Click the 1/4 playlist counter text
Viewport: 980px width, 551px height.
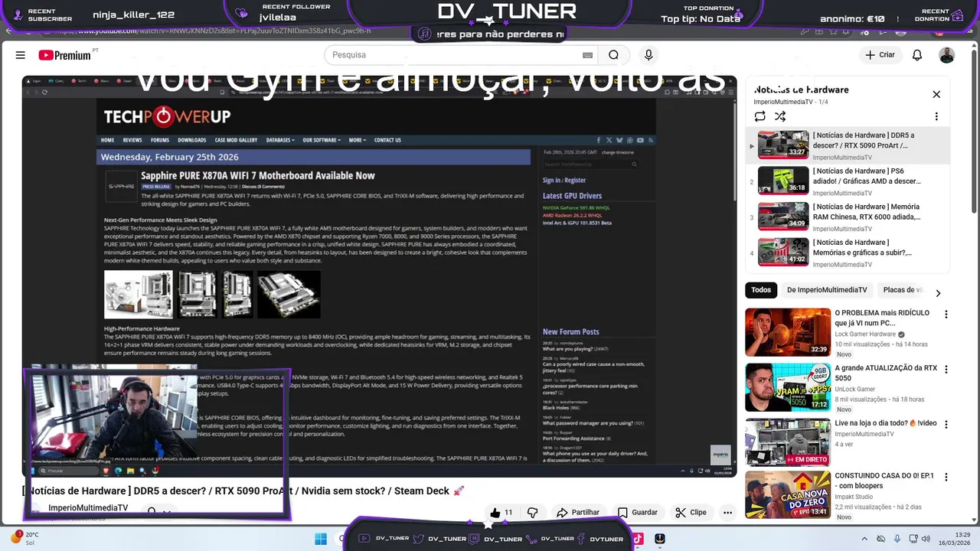824,102
